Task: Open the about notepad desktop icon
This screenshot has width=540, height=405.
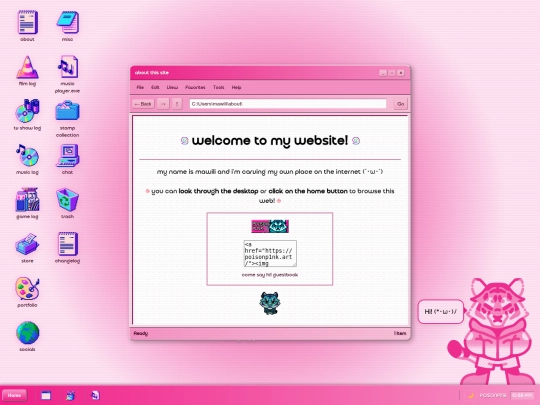Action: 28,22
